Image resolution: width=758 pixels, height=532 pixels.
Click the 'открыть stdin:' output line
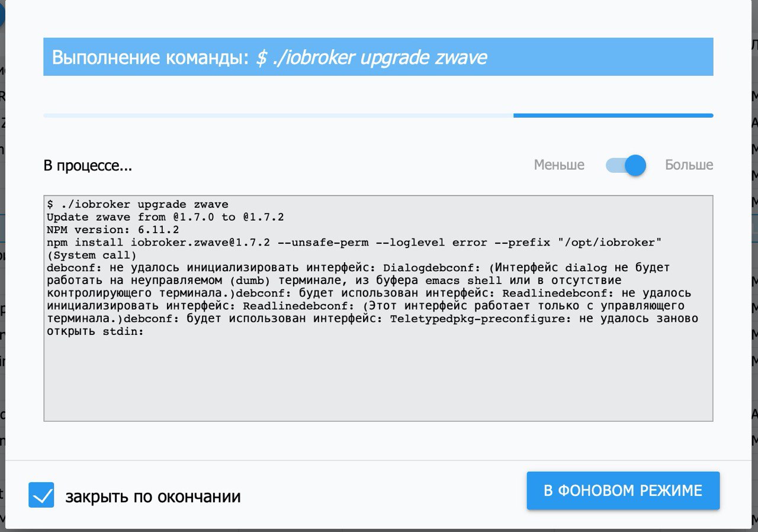[95, 331]
